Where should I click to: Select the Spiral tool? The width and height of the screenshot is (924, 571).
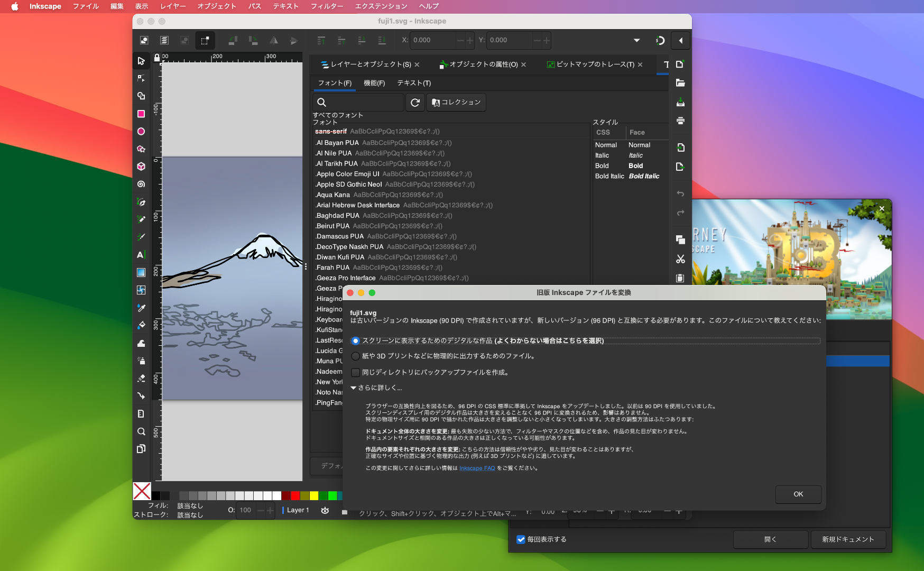141,184
